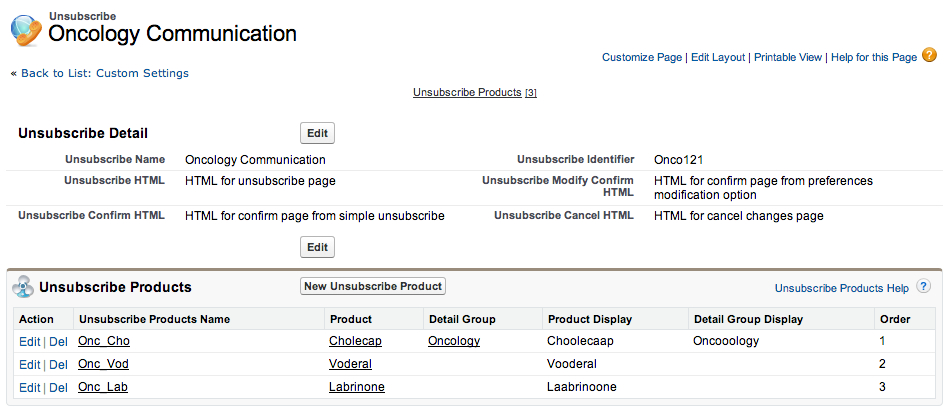Click the New Unsubscribe Product button
Viewport: 950px width, 415px height.
click(373, 286)
